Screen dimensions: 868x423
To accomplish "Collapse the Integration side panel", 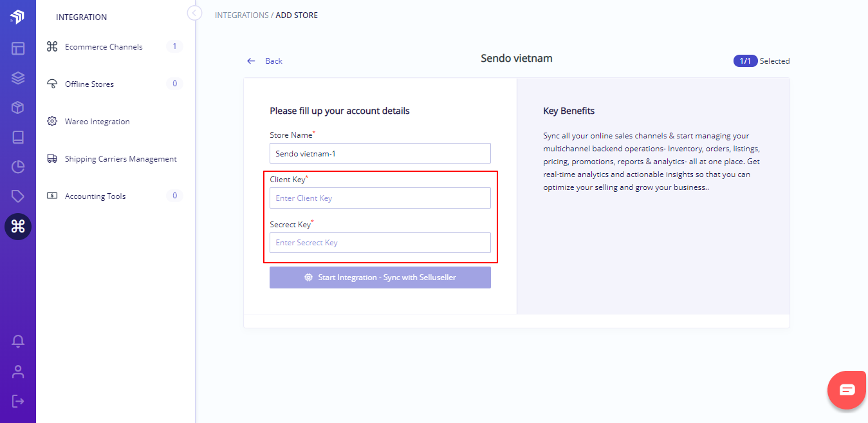I will [194, 13].
